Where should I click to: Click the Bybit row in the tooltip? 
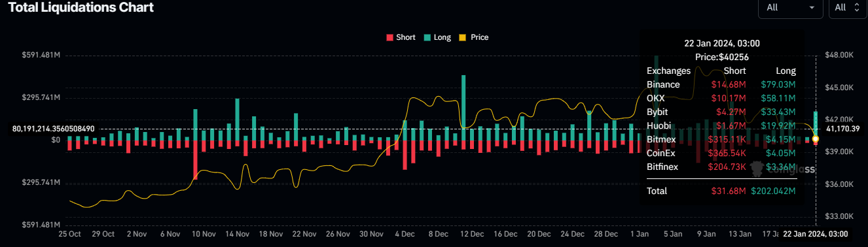(721, 112)
